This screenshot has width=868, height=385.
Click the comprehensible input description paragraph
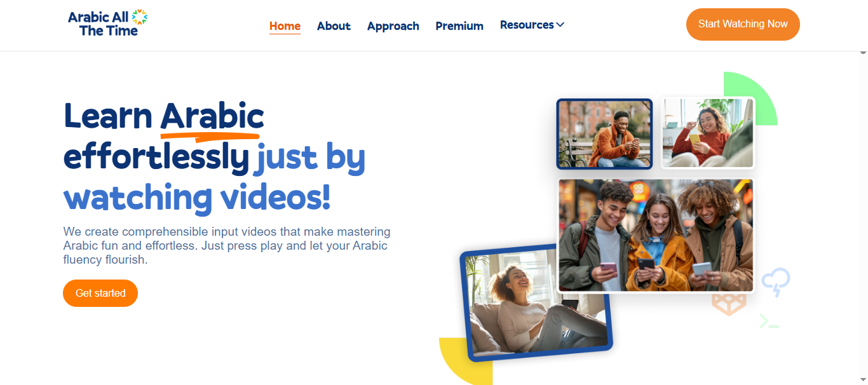pyautogui.click(x=227, y=245)
